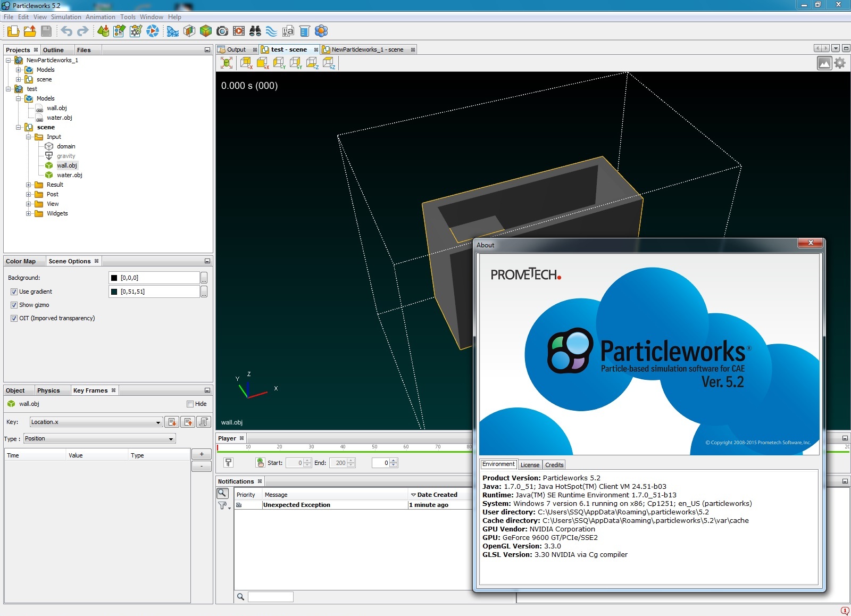The image size is (851, 616).
Task: Click the player timeline bar near 40
Action: [x=343, y=452]
